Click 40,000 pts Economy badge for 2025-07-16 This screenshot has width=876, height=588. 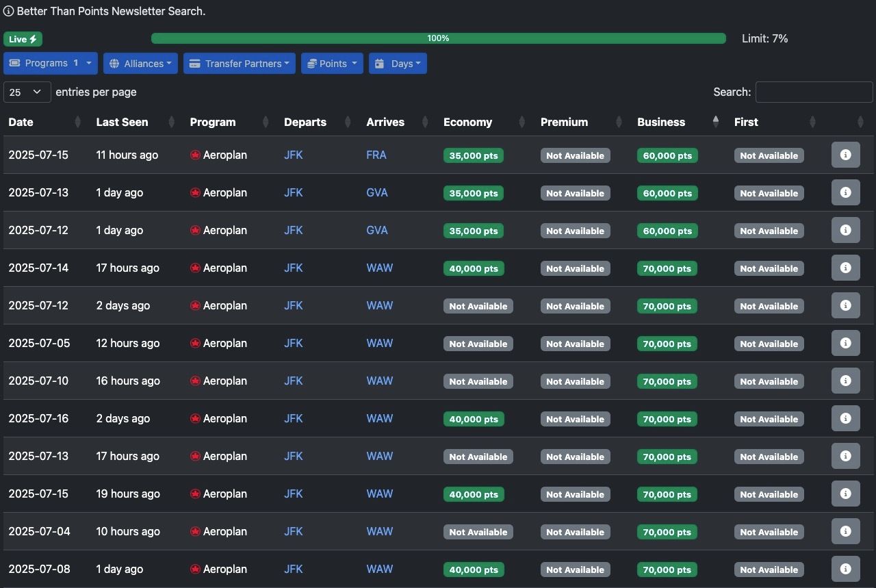(474, 419)
